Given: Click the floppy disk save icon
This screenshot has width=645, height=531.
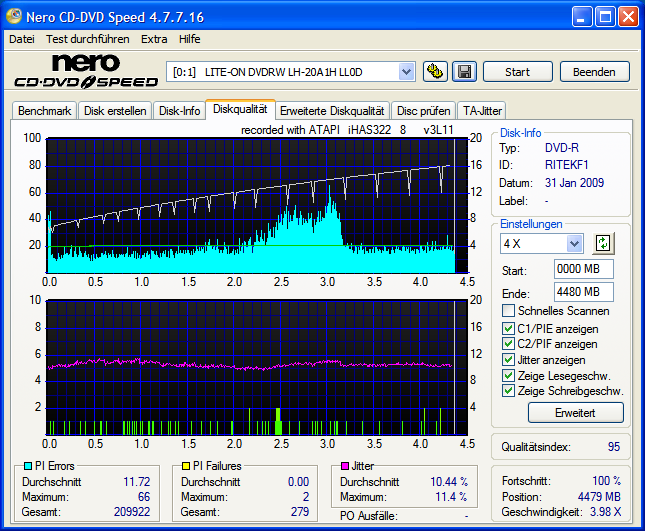Looking at the screenshot, I should [x=464, y=72].
